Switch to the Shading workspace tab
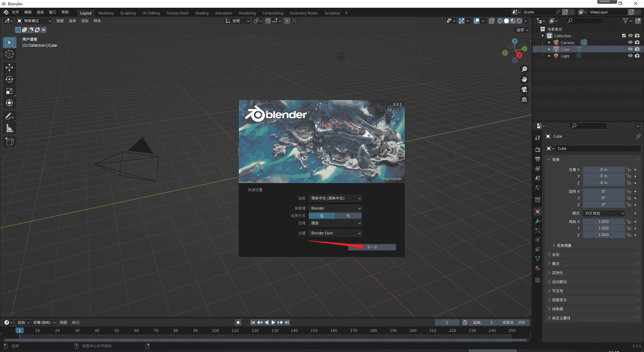 (202, 13)
